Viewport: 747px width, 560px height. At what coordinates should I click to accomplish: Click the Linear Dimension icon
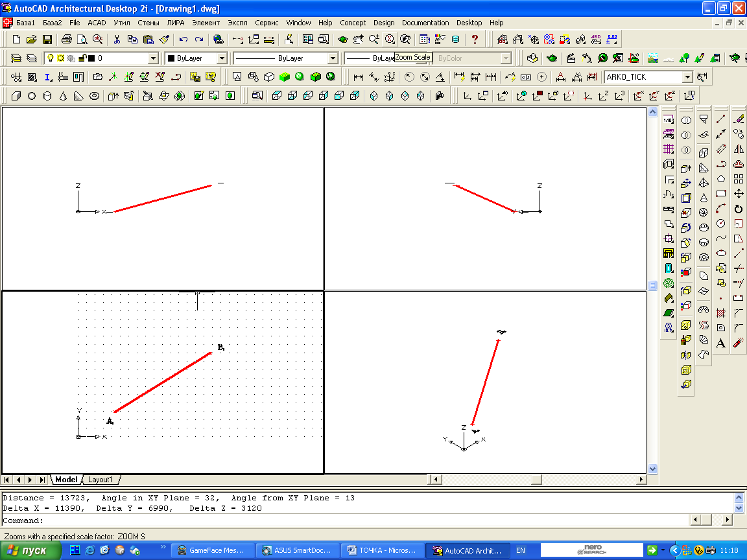[359, 76]
